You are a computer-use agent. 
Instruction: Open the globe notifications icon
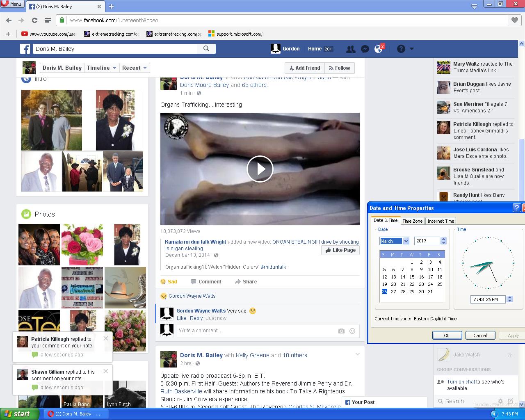(x=379, y=49)
